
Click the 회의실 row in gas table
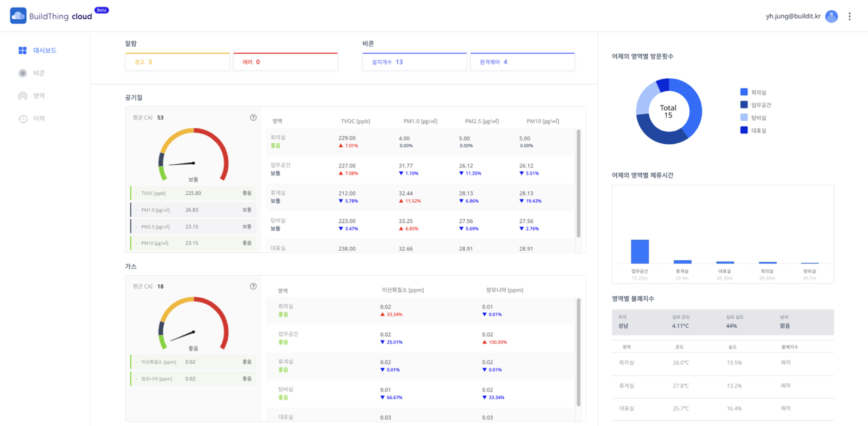click(420, 310)
